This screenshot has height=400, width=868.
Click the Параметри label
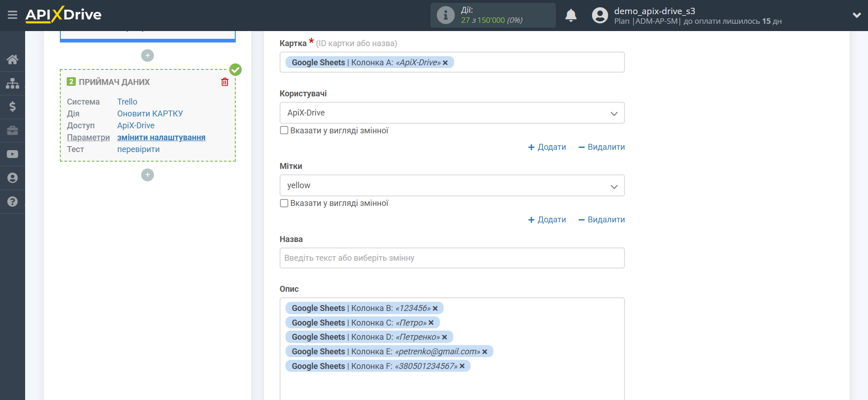tap(88, 137)
